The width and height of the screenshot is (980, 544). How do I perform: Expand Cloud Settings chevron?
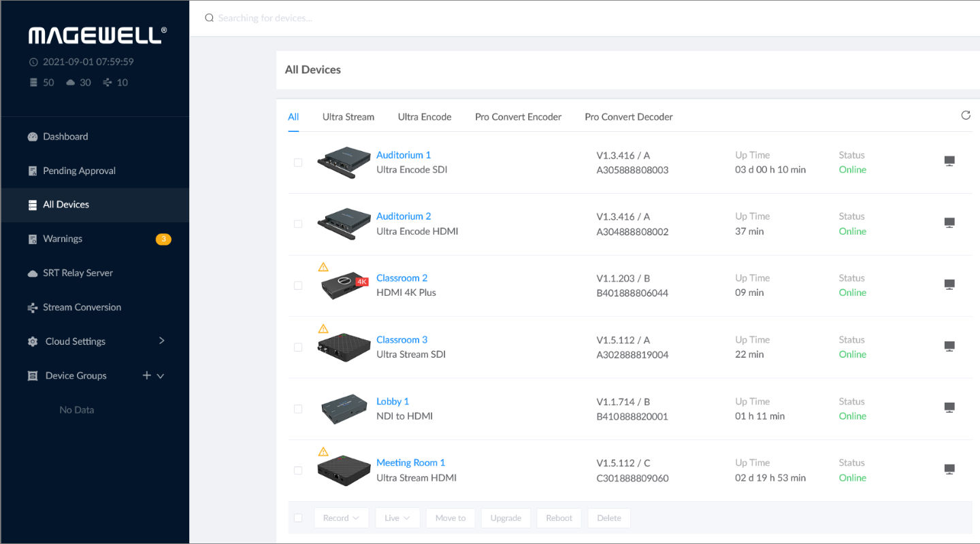161,341
